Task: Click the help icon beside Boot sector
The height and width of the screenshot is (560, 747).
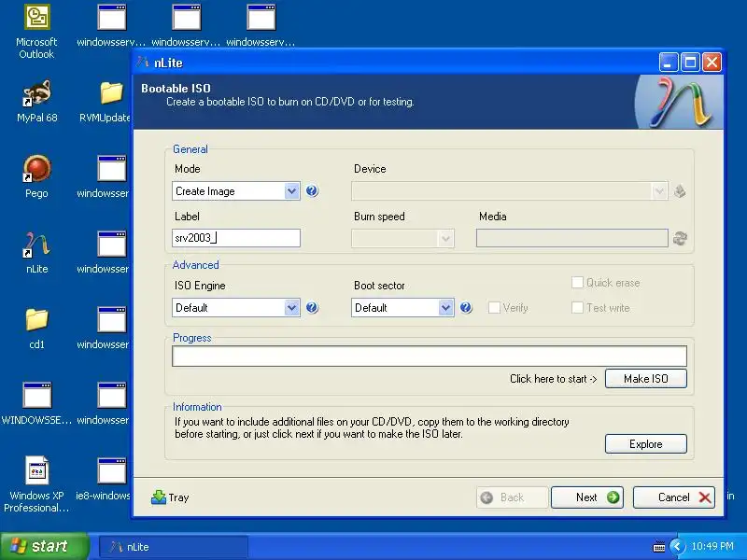Action: 466,308
